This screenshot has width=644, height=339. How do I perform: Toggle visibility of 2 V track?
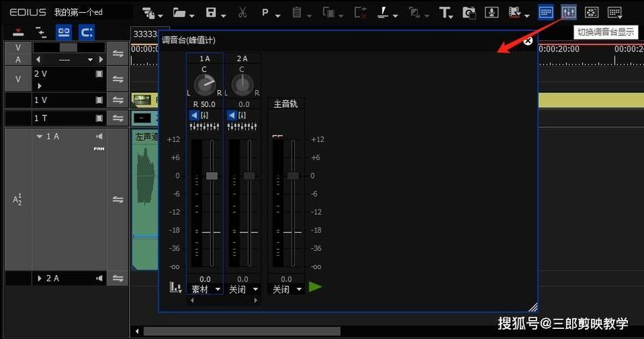pyautogui.click(x=99, y=74)
